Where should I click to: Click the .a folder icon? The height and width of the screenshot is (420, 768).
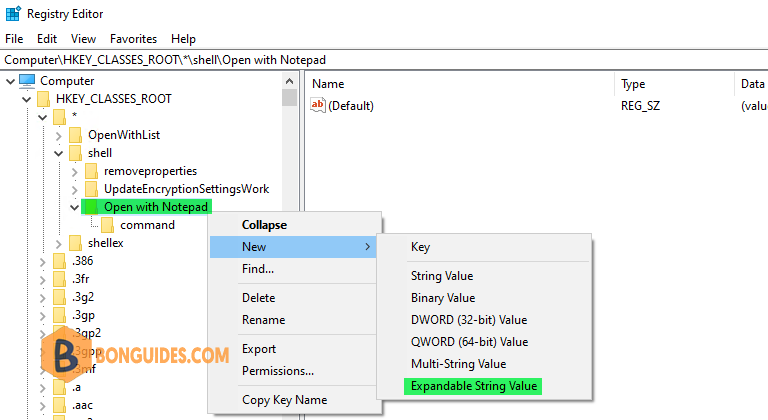(x=59, y=387)
